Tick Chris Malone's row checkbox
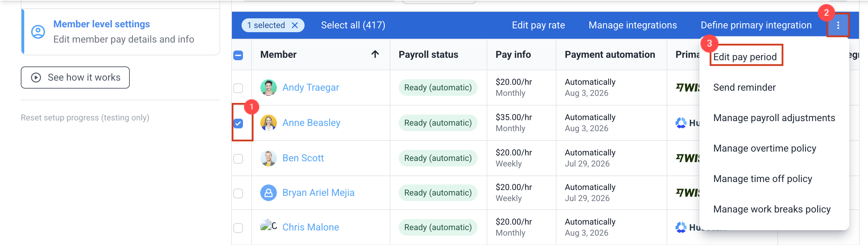 pyautogui.click(x=238, y=228)
